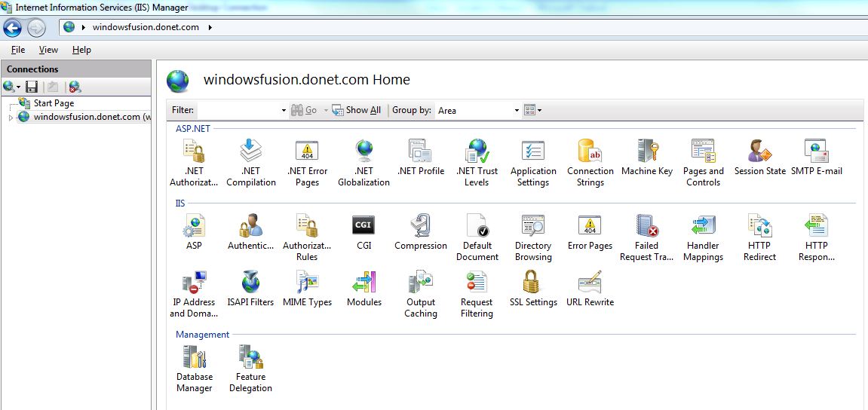Open the view mode dropdown button

coord(533,110)
